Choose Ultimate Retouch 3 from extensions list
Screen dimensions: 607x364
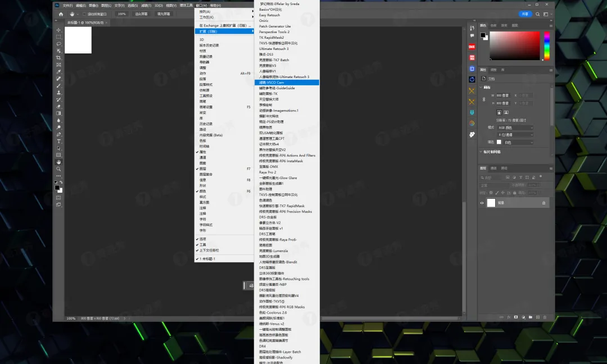[274, 49]
